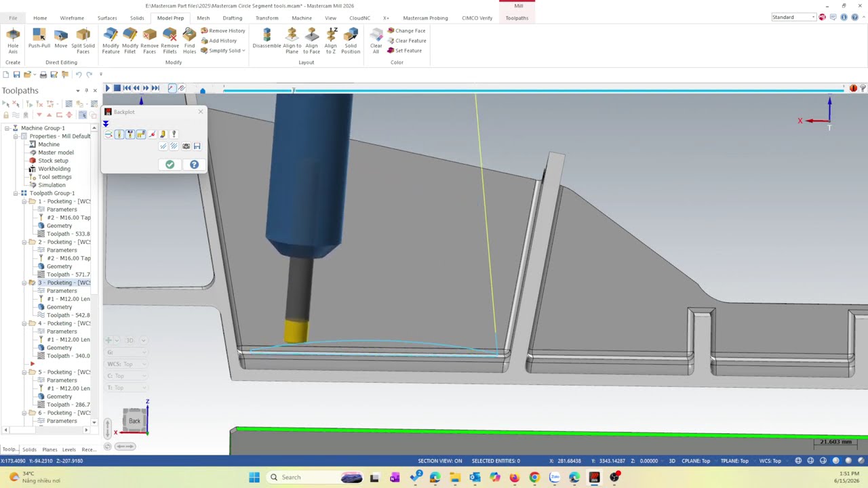Open the Modify Feature tool
Image resolution: width=868 pixels, height=488 pixels.
pos(111,41)
